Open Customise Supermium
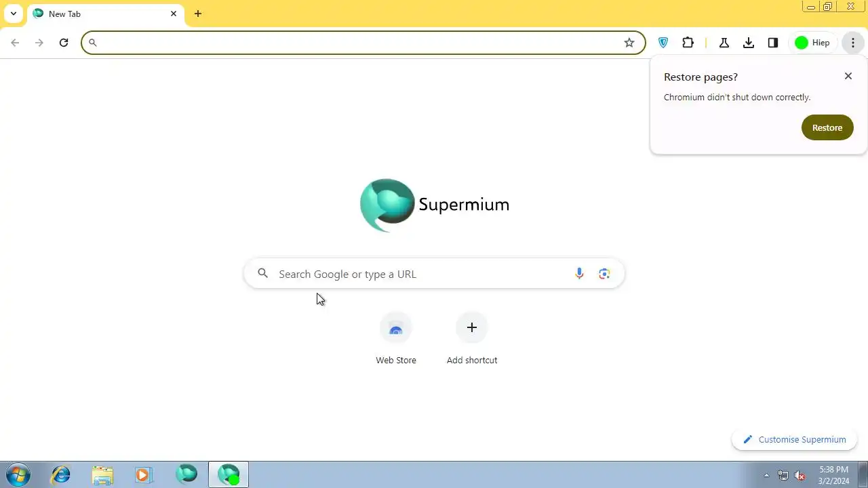This screenshot has height=488, width=868. tap(794, 439)
